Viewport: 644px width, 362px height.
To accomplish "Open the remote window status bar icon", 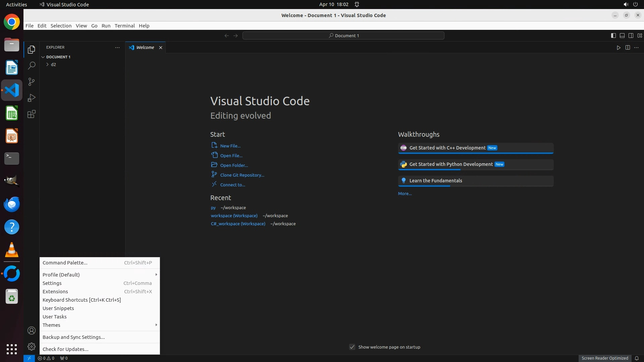I will coord(29,358).
